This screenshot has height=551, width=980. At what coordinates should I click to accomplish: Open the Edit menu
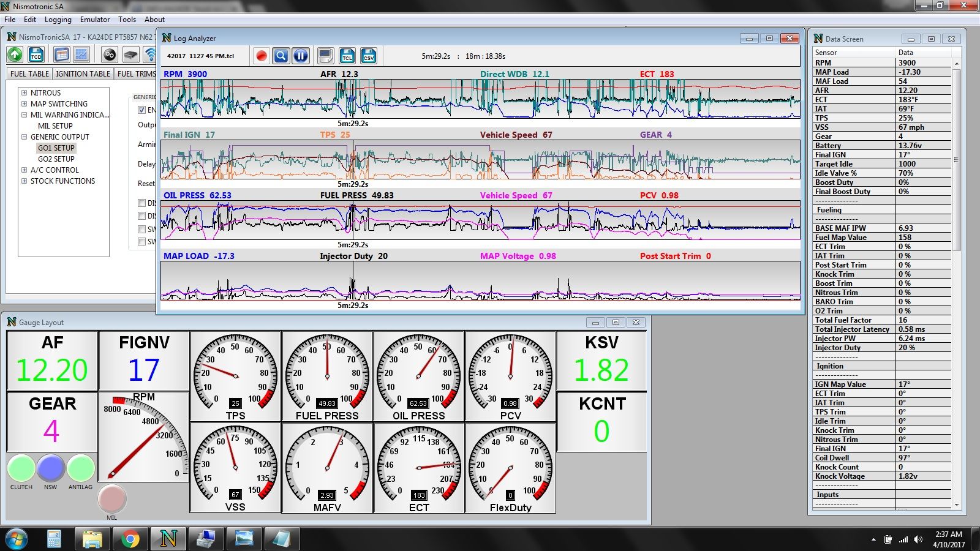(30, 20)
